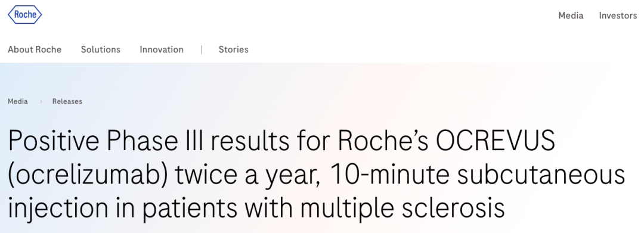Click the breadcrumb chevron separator
644x233 pixels.
point(41,101)
